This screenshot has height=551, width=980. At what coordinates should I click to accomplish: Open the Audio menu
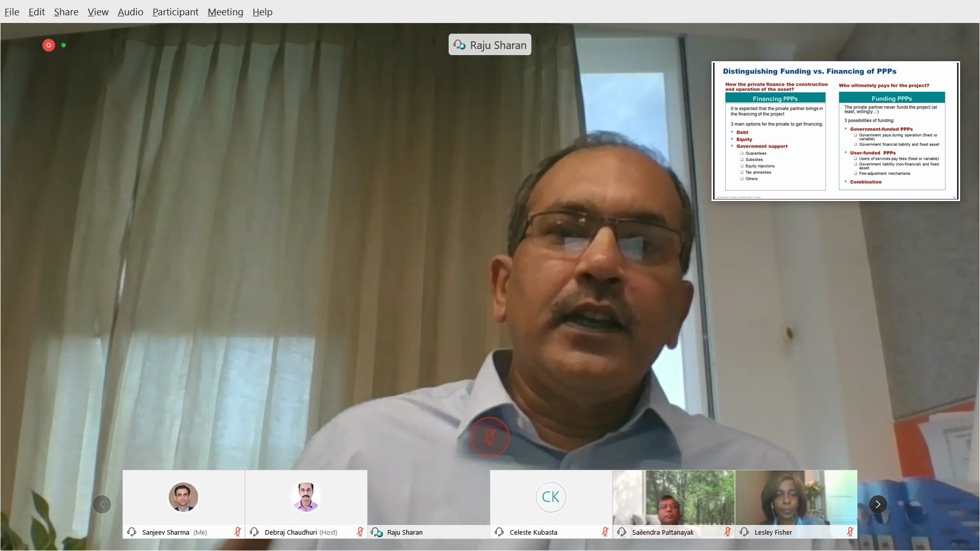coord(130,12)
